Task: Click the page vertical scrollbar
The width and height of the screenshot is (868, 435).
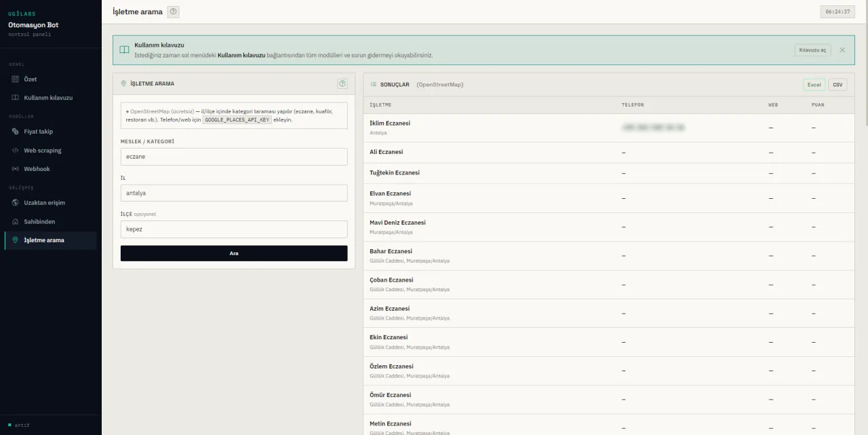Action: tap(865, 64)
